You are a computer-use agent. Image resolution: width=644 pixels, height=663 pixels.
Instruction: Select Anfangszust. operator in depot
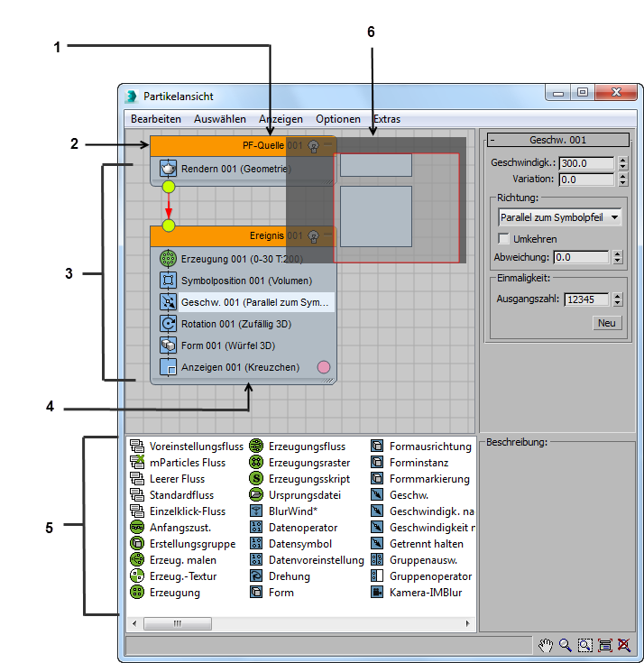(x=170, y=528)
